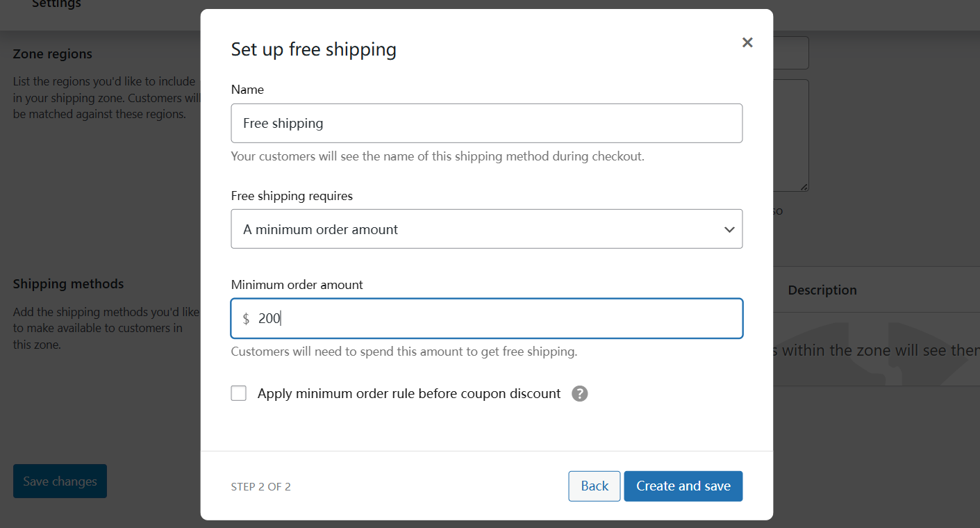Viewport: 980px width, 528px height.
Task: Click the help icon beside coupon discount option
Action: [579, 393]
